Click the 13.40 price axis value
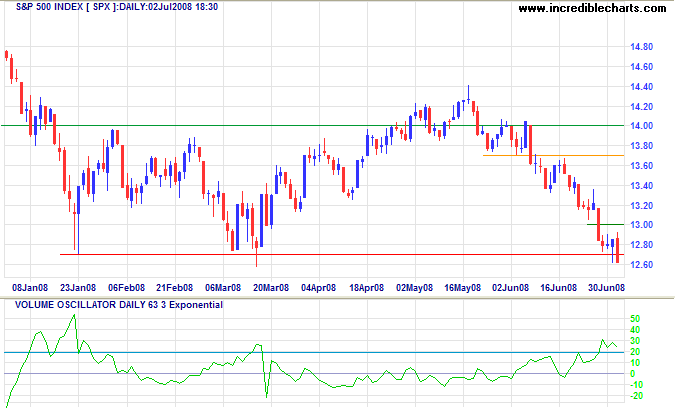The height and width of the screenshot is (410, 675). [x=641, y=186]
